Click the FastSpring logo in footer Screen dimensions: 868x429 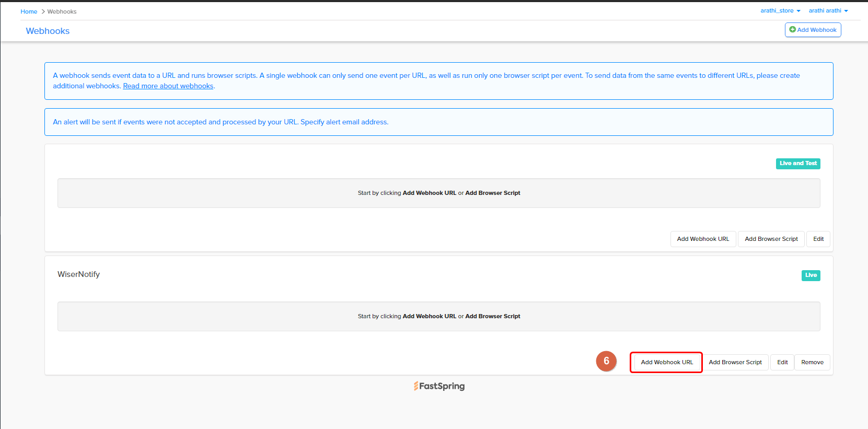click(x=439, y=386)
